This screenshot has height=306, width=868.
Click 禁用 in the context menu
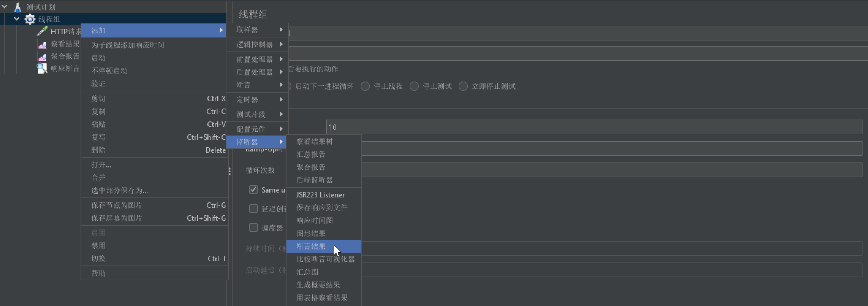point(154,246)
